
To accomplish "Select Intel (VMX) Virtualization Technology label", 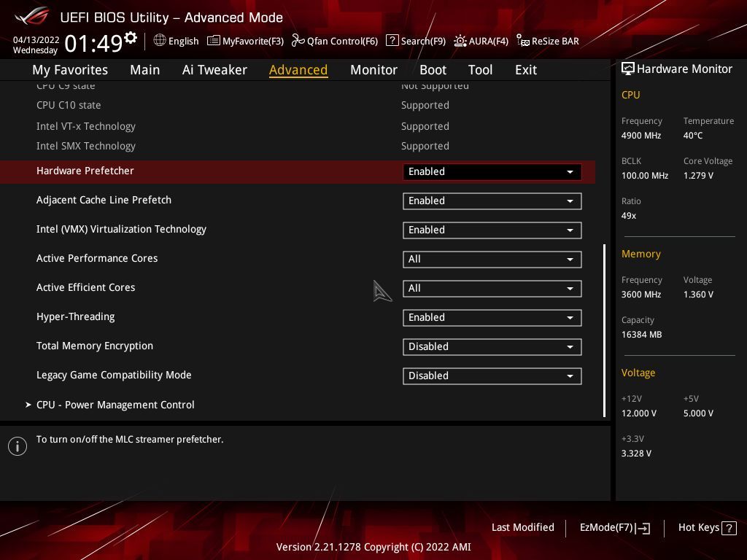I will click(122, 229).
